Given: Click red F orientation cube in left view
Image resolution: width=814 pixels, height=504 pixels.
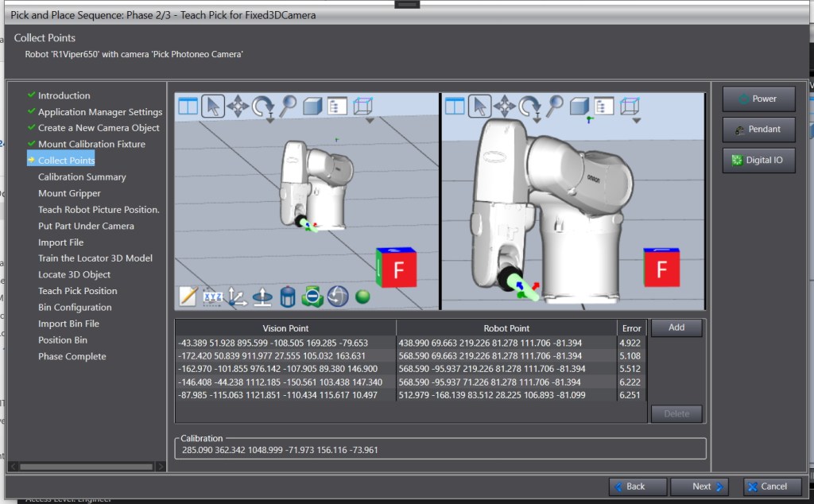Looking at the screenshot, I should [x=397, y=268].
